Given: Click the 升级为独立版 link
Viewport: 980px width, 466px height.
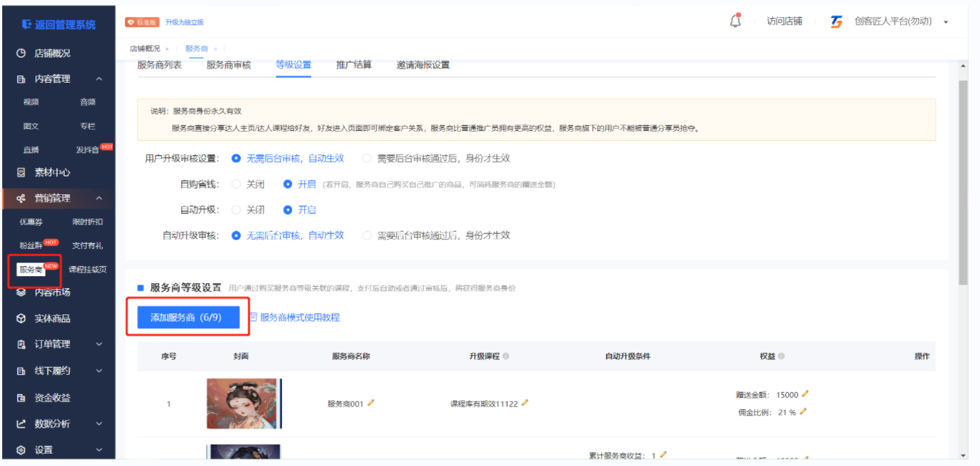Looking at the screenshot, I should (x=185, y=22).
